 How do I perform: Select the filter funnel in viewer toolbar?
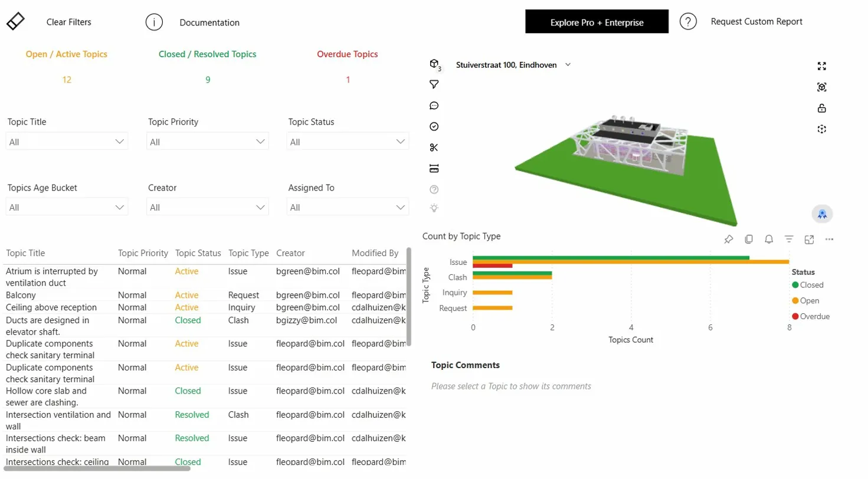435,84
